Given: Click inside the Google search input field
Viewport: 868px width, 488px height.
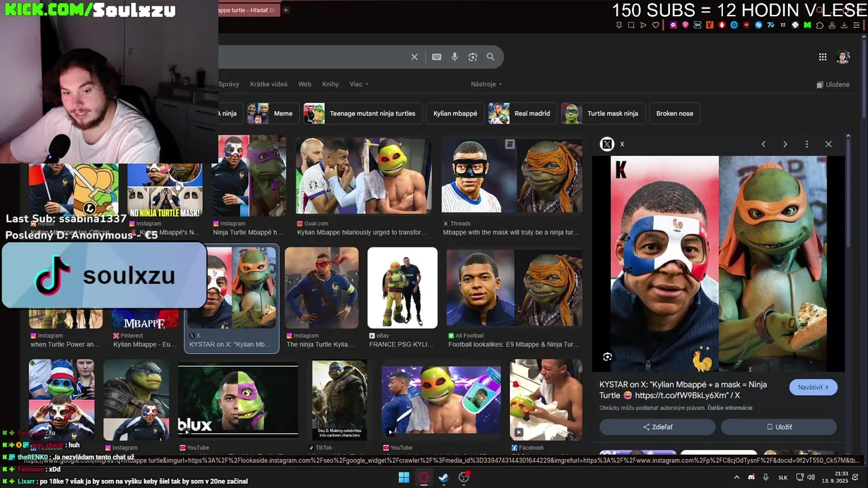Looking at the screenshot, I should click(312, 57).
